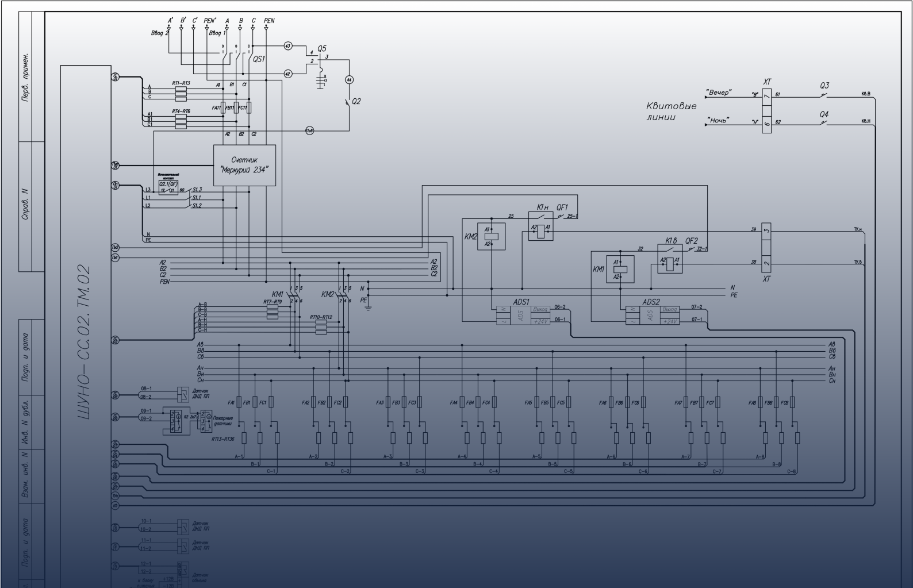Select the "Инв. N дубл." title-block cell
Screen dimensions: 913x588
pos(25,422)
